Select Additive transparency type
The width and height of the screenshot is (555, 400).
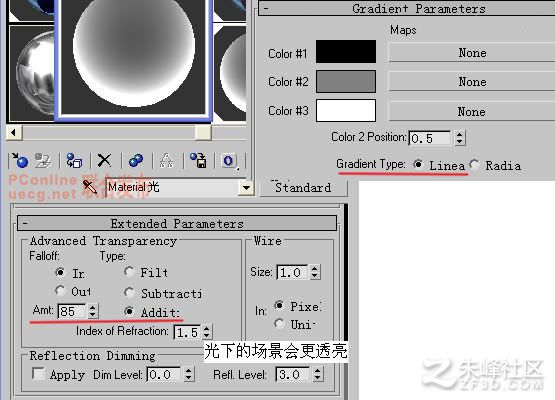tap(129, 311)
